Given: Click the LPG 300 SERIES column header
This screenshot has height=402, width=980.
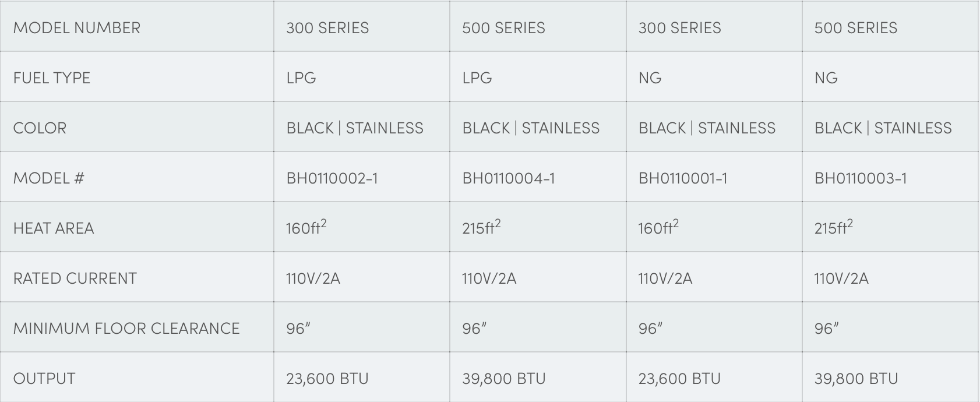Looking at the screenshot, I should [x=327, y=28].
